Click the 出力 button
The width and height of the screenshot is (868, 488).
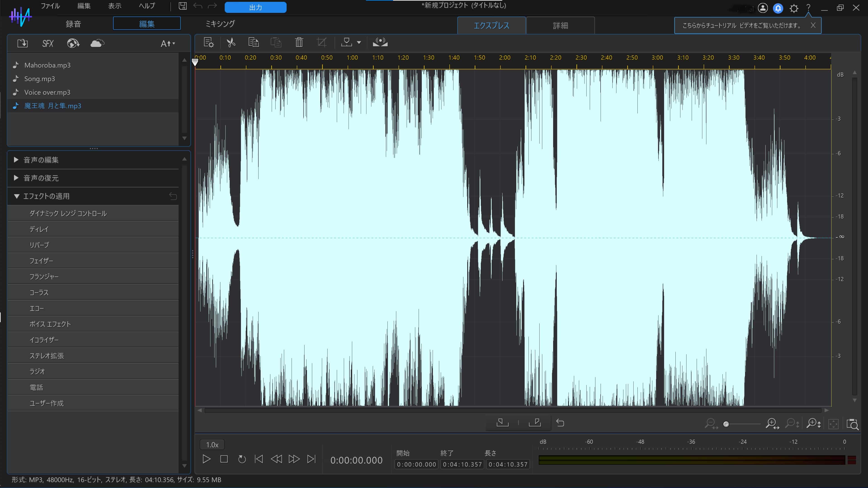[255, 7]
